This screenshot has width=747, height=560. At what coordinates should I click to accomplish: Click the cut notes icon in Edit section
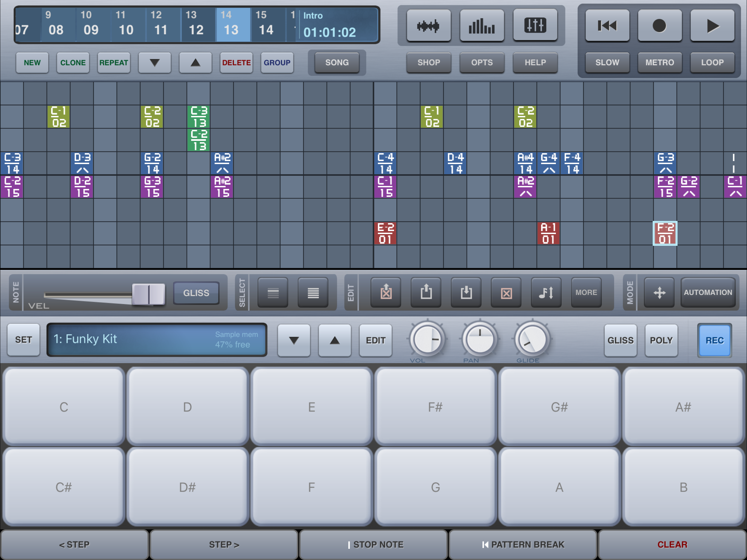point(386,292)
